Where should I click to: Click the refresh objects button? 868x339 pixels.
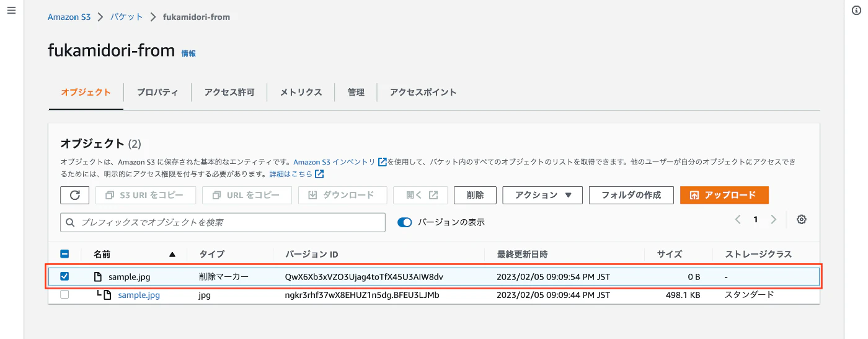click(x=75, y=195)
